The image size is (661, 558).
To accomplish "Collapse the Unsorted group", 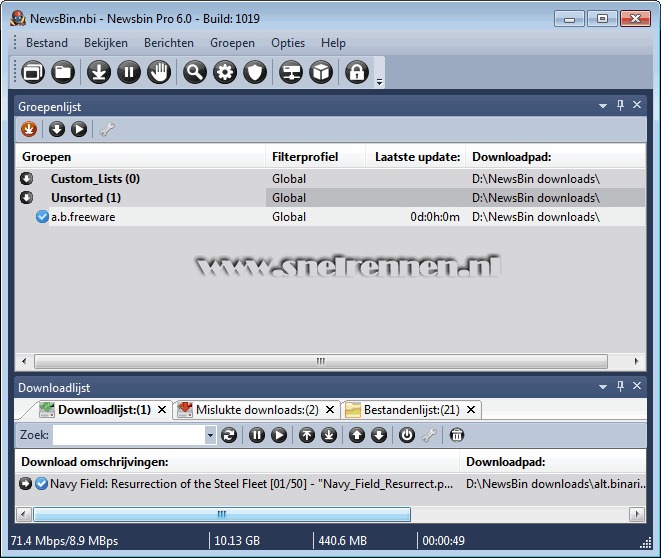I will point(27,198).
